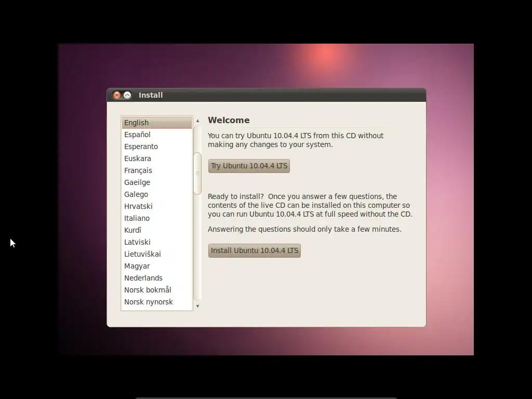The height and width of the screenshot is (399, 532).
Task: Pick Norsk nynorsk from the list
Action: tap(157, 302)
